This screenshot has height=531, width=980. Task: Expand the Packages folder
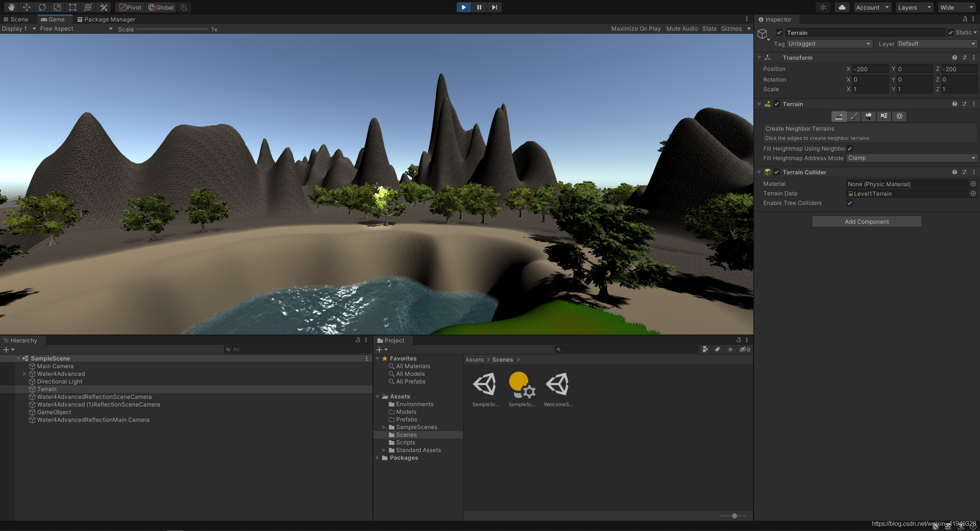(377, 458)
